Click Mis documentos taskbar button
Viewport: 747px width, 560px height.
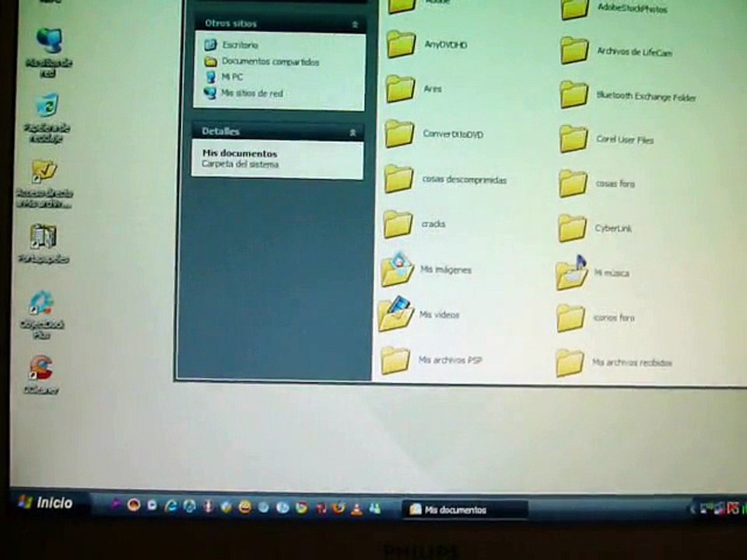tap(465, 509)
